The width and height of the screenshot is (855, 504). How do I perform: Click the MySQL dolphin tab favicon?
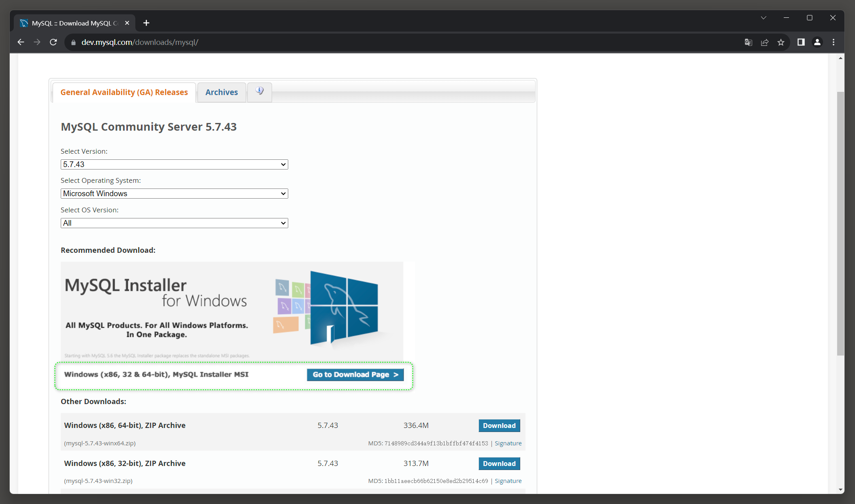point(24,23)
